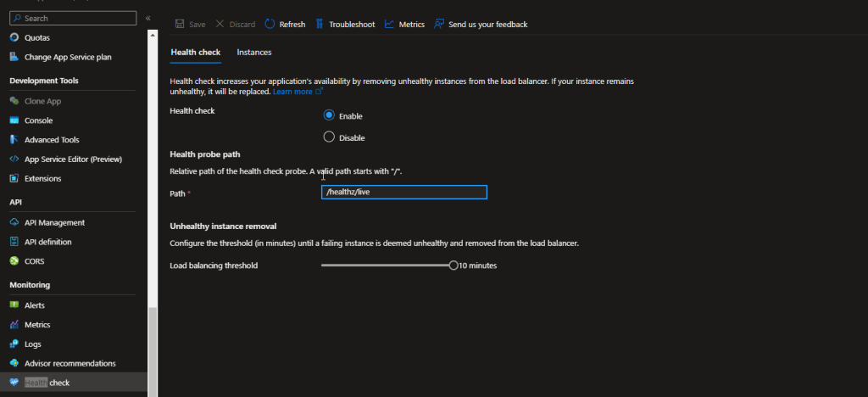Open CORS settings in sidebar
Screen dimensions: 868x397
click(34, 261)
